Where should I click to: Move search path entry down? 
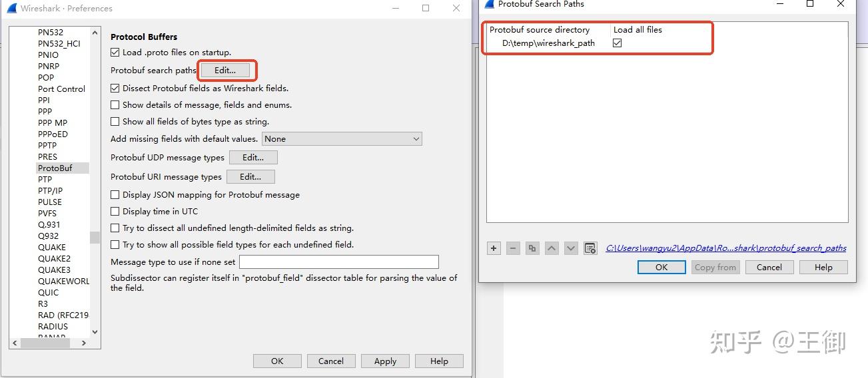tap(571, 248)
